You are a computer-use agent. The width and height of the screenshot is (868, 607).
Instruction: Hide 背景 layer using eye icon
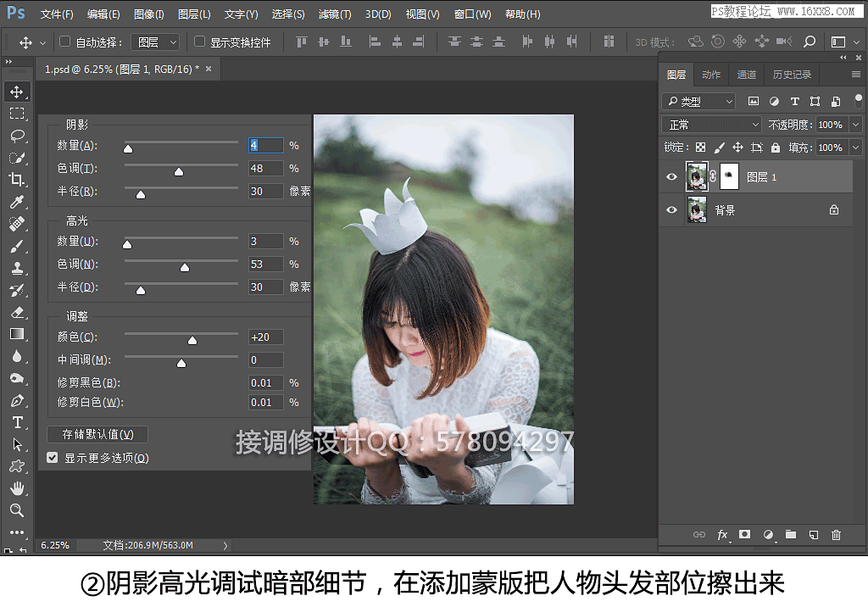671,210
